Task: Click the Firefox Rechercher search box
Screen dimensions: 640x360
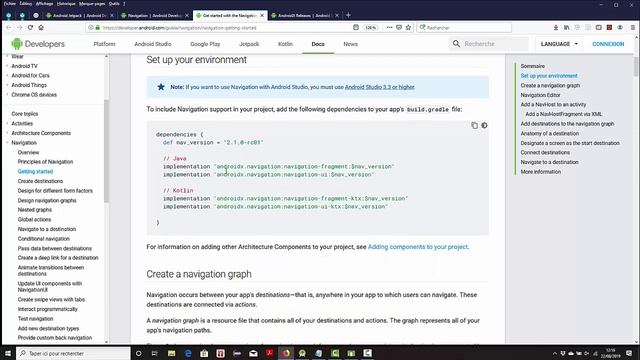Action: pyautogui.click(x=464, y=27)
